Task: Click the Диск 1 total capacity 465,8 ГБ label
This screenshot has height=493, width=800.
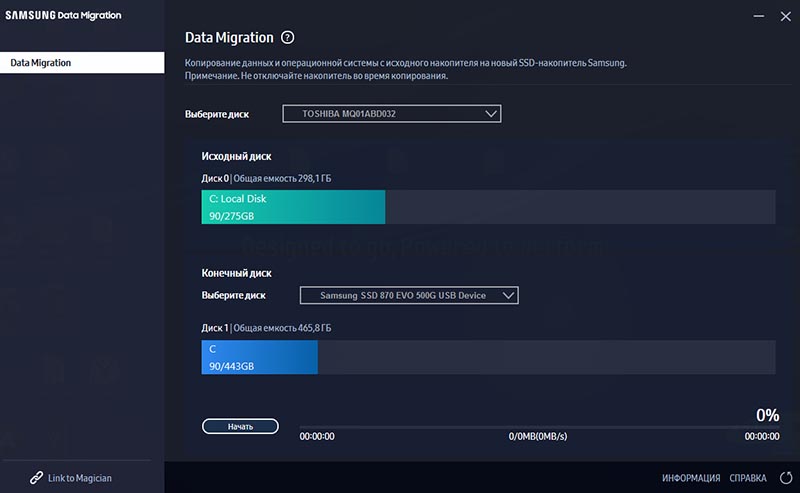Action: [266, 328]
